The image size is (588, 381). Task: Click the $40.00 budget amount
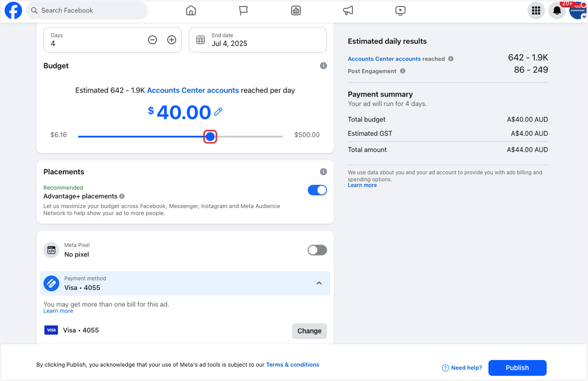click(x=184, y=112)
